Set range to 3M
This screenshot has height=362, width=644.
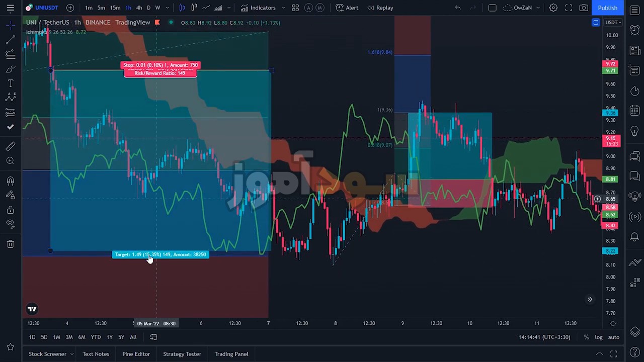tap(69, 337)
